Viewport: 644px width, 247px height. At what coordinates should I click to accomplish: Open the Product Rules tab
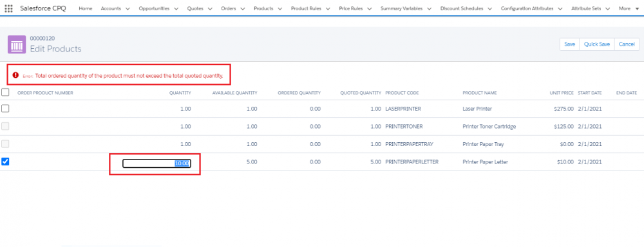click(305, 8)
